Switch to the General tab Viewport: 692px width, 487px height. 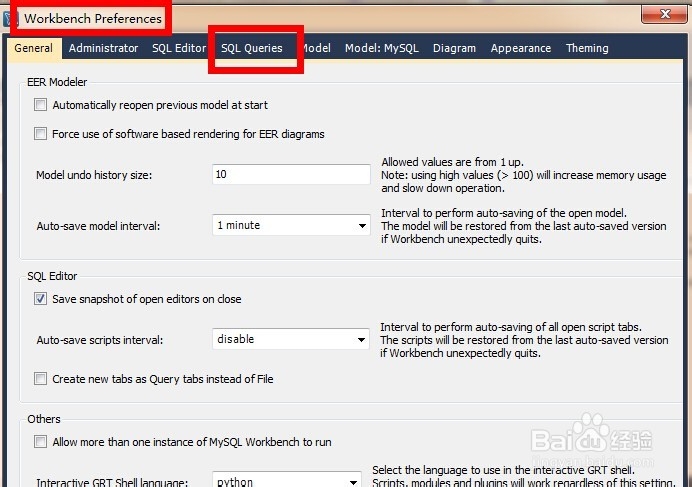(x=34, y=48)
